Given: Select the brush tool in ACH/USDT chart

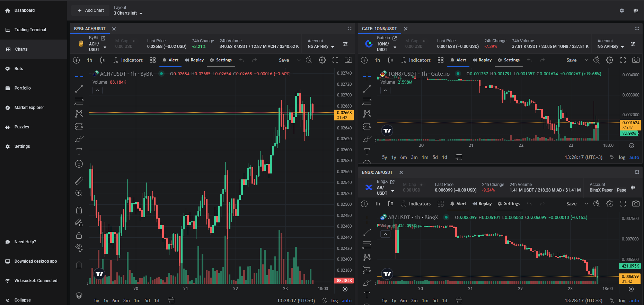Looking at the screenshot, I should [x=79, y=139].
